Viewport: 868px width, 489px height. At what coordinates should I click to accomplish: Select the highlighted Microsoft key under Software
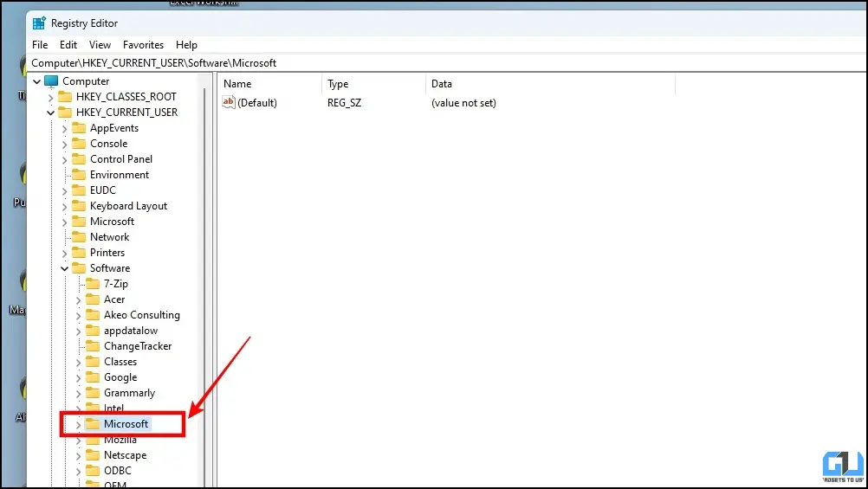(x=126, y=424)
